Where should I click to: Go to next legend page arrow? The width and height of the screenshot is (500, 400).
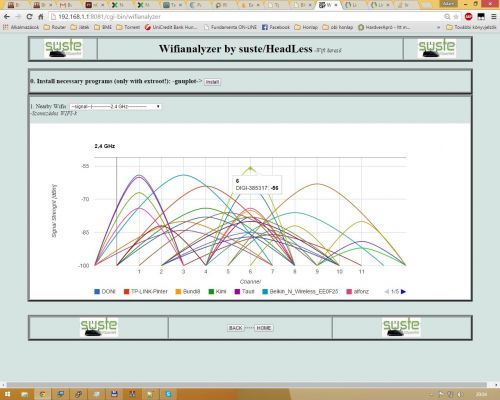click(x=403, y=292)
